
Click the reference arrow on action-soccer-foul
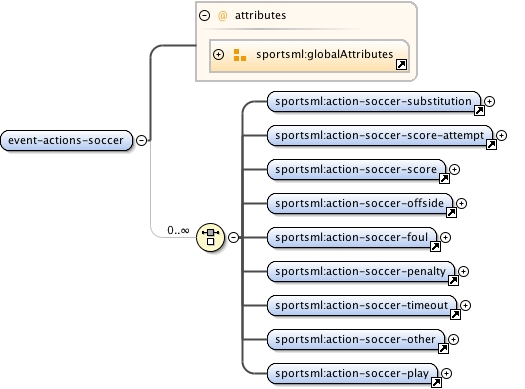[x=435, y=246]
